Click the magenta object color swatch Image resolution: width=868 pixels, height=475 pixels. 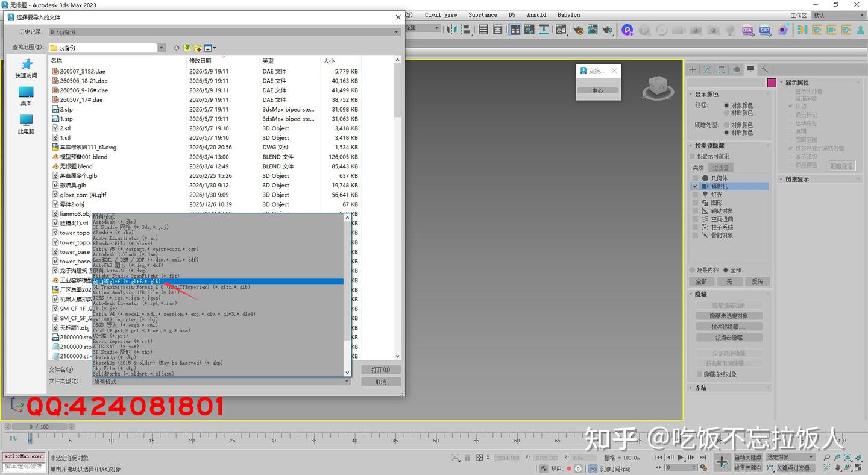click(771, 83)
